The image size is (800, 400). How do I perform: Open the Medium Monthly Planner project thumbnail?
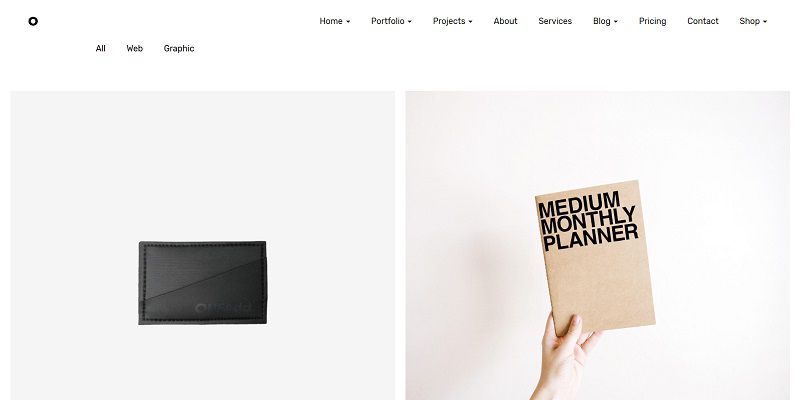coord(597,245)
